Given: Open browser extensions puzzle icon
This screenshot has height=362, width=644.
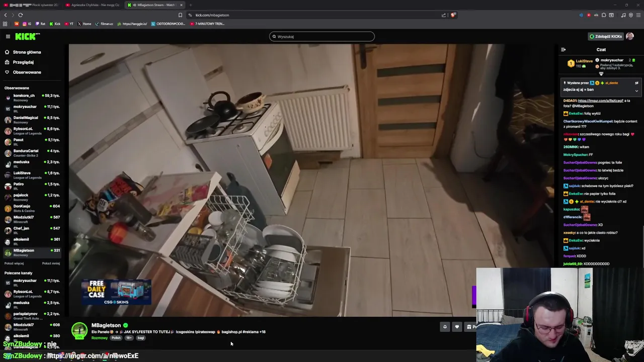Looking at the screenshot, I should click(604, 15).
